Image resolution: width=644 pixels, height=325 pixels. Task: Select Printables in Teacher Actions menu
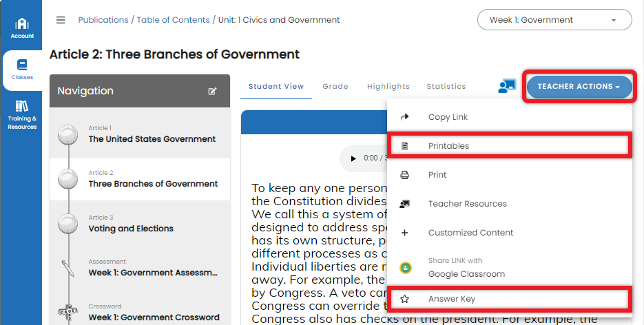click(x=448, y=146)
